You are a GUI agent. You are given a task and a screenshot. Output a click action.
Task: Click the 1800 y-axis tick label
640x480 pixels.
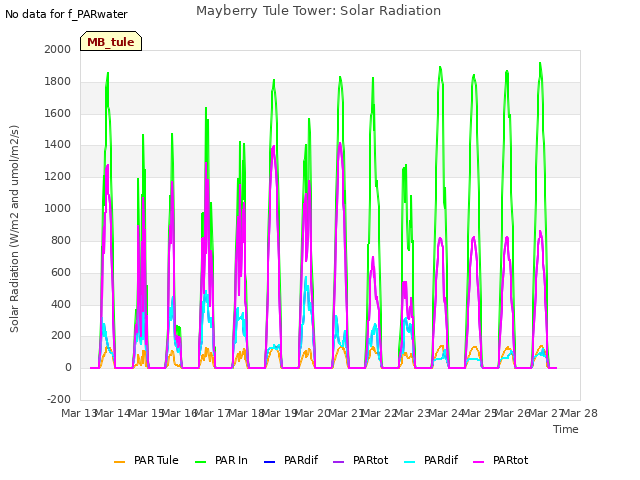58,81
